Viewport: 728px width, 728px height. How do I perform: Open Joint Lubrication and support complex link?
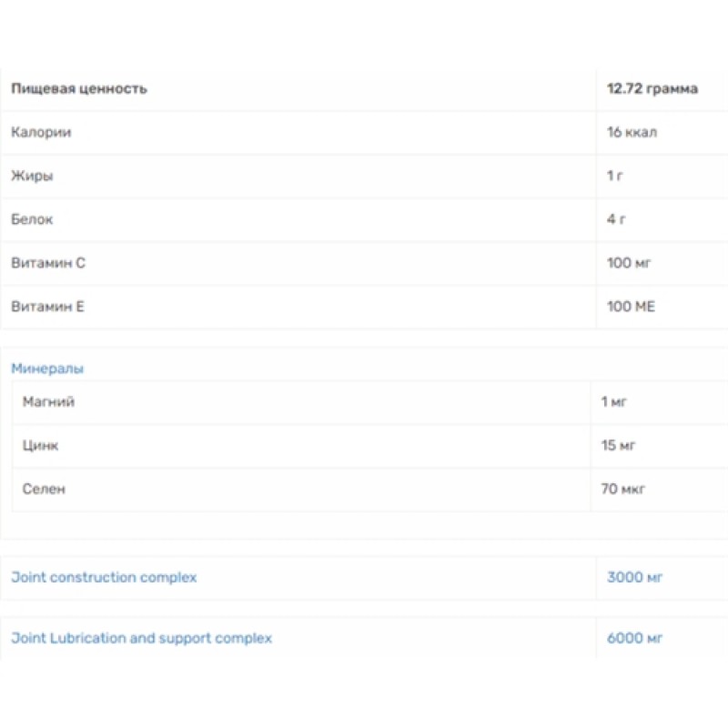141,638
